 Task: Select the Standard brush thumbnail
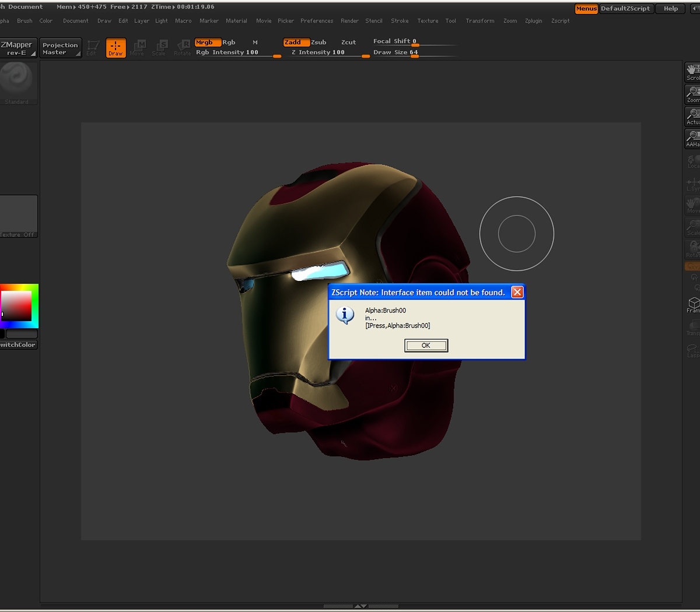point(17,83)
